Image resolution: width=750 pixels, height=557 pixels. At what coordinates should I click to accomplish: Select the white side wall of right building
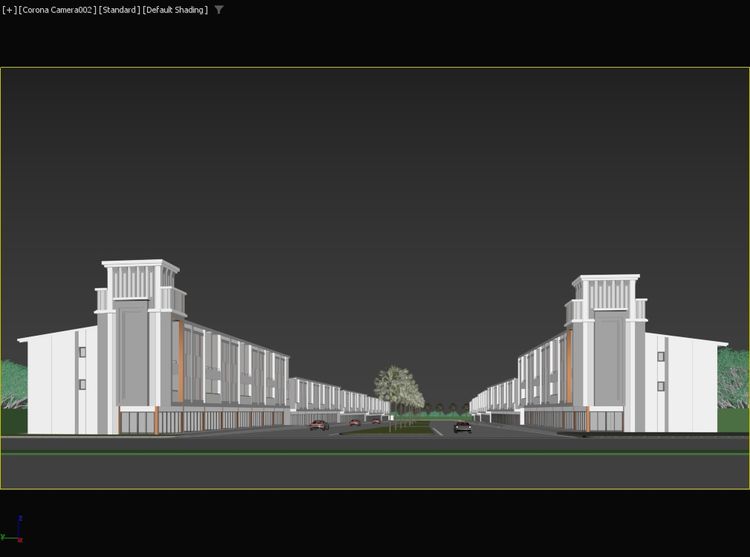690,388
